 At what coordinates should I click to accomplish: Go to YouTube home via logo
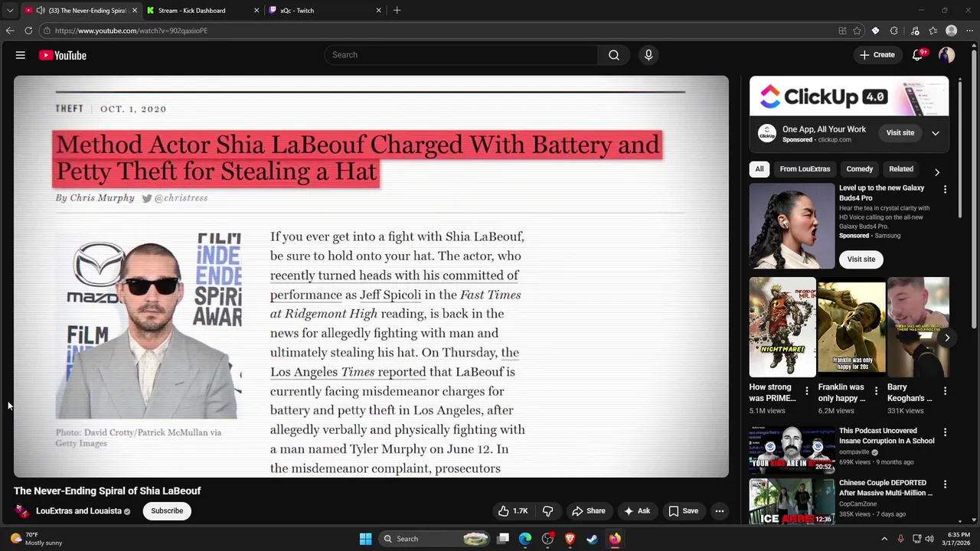click(x=63, y=55)
